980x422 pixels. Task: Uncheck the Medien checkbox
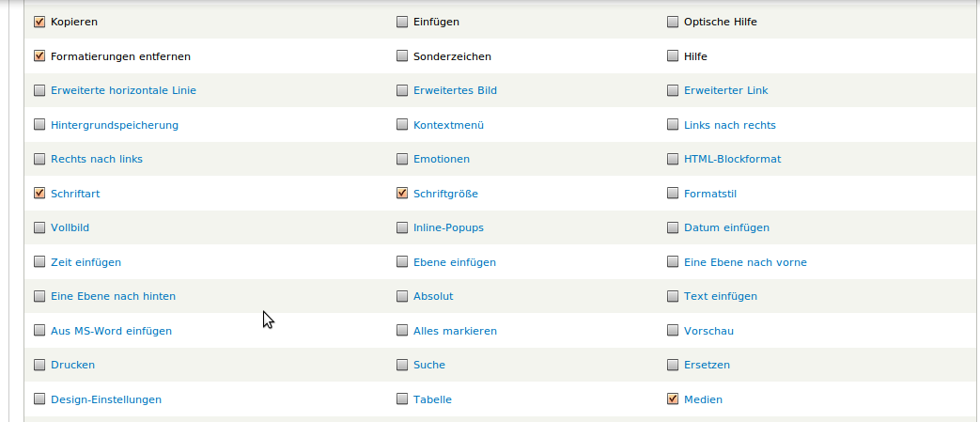pyautogui.click(x=673, y=399)
